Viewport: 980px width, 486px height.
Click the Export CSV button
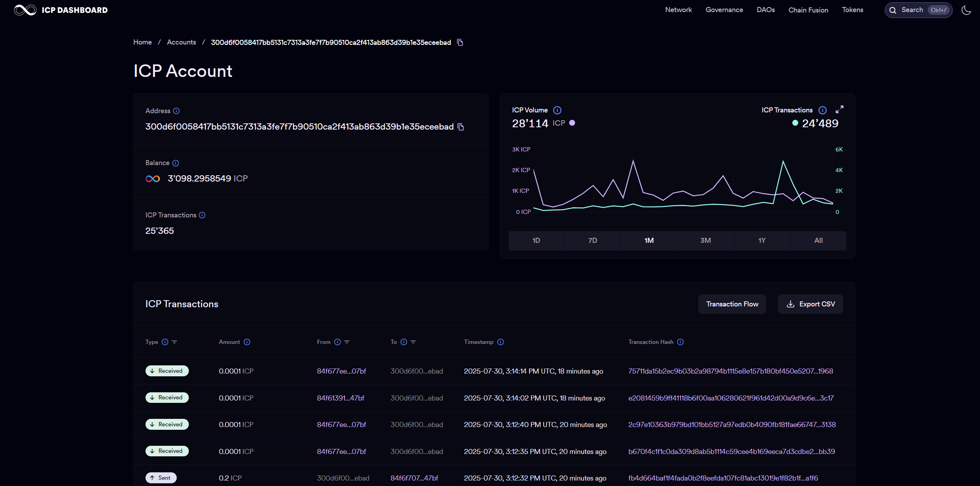pyautogui.click(x=810, y=304)
